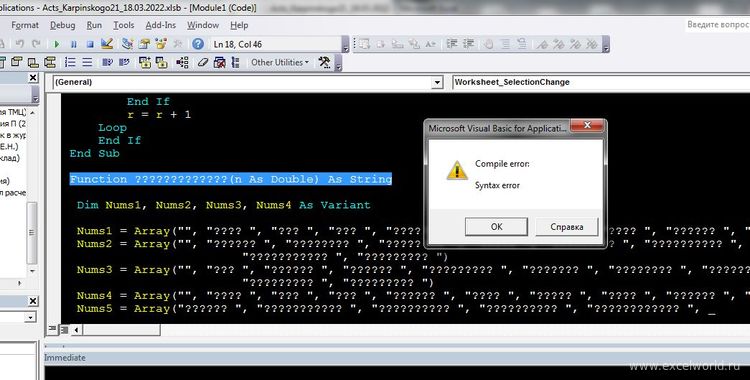The height and width of the screenshot is (380, 750).
Task: Click the hammer and wrench tools icon
Action: coord(324,62)
